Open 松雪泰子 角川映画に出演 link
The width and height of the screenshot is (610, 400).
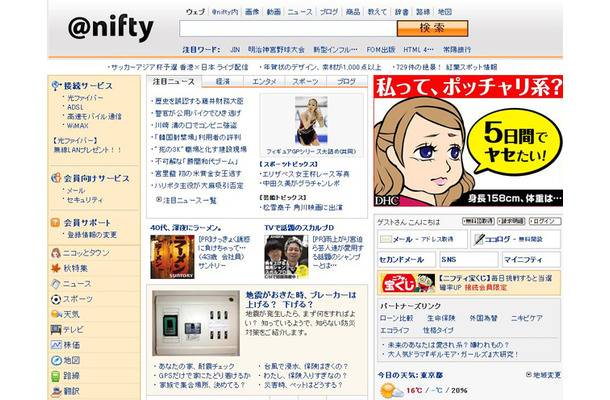click(x=303, y=208)
